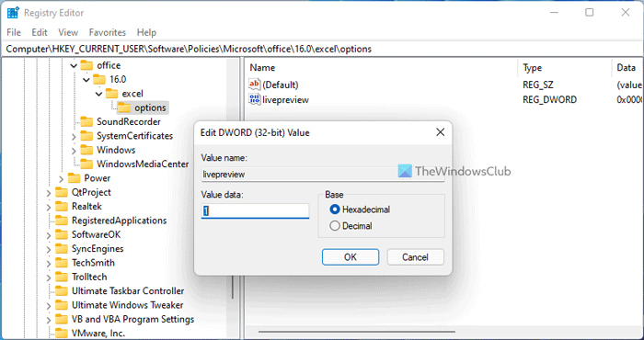This screenshot has height=340, width=644.
Task: Click the Value name field showing livepreview
Action: 323,174
